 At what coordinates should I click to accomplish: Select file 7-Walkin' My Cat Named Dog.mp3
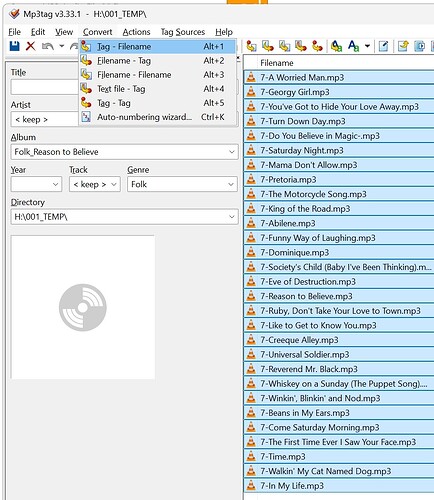coord(339,471)
